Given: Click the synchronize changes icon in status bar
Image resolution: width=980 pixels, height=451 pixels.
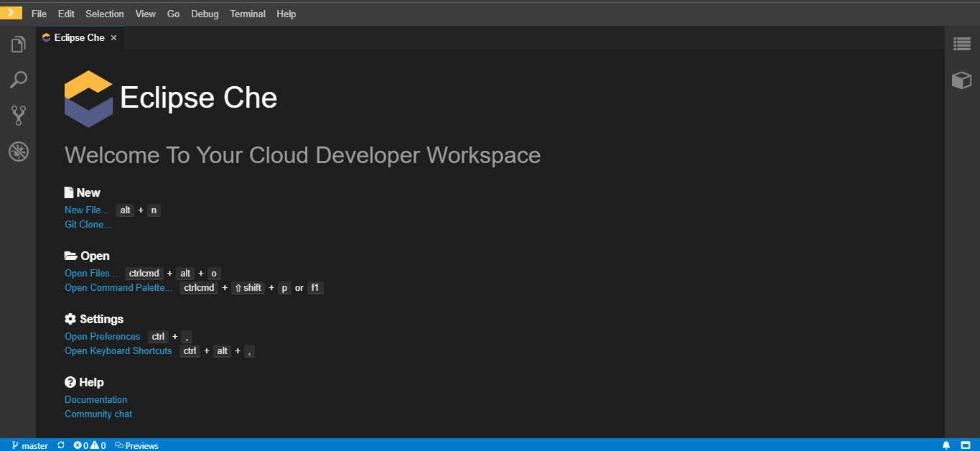Looking at the screenshot, I should click(x=61, y=445).
